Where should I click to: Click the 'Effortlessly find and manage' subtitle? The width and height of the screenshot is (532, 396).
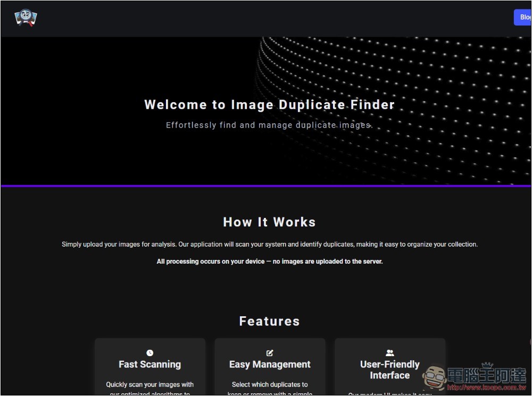click(269, 125)
